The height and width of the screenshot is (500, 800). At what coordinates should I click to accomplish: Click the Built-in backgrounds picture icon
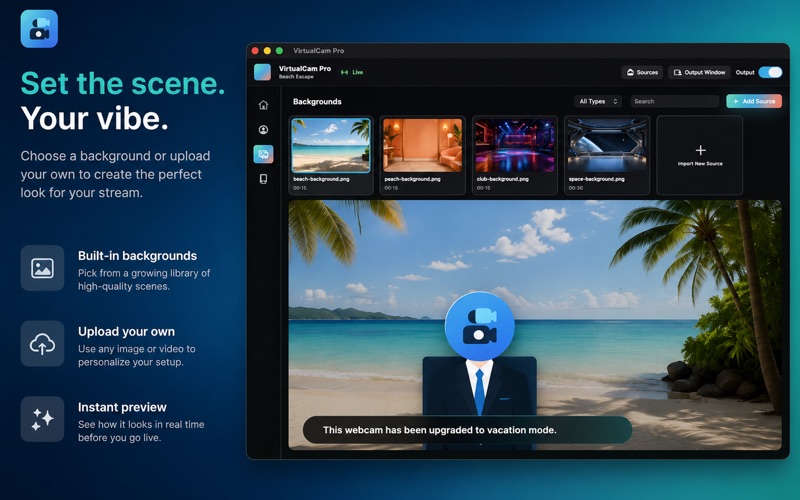pos(42,268)
